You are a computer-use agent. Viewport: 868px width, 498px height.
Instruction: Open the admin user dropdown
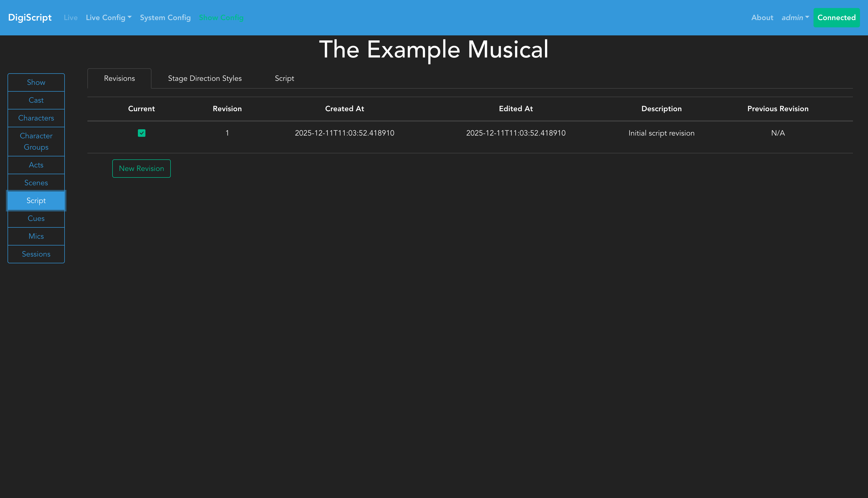pyautogui.click(x=795, y=17)
